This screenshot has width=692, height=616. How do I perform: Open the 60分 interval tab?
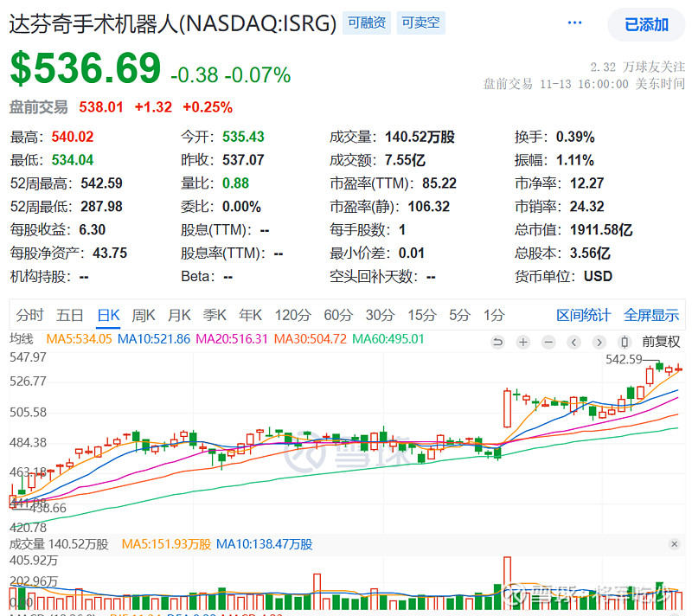tap(338, 315)
